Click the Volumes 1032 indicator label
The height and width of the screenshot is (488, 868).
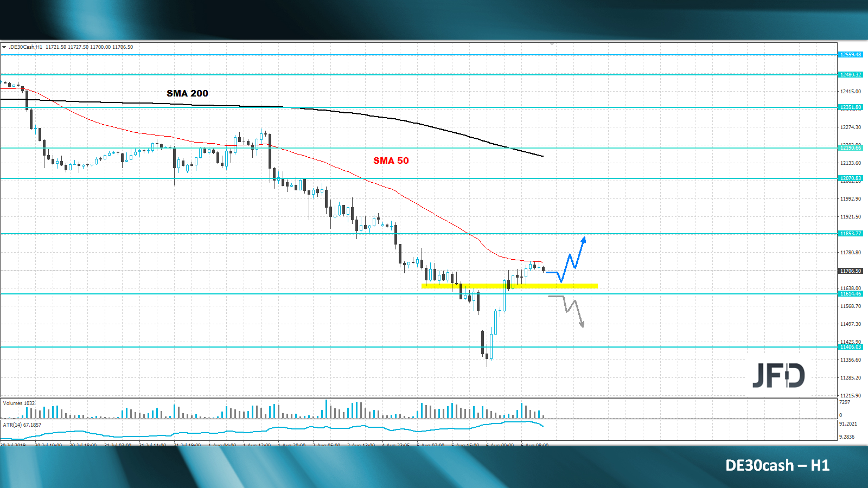(19, 403)
